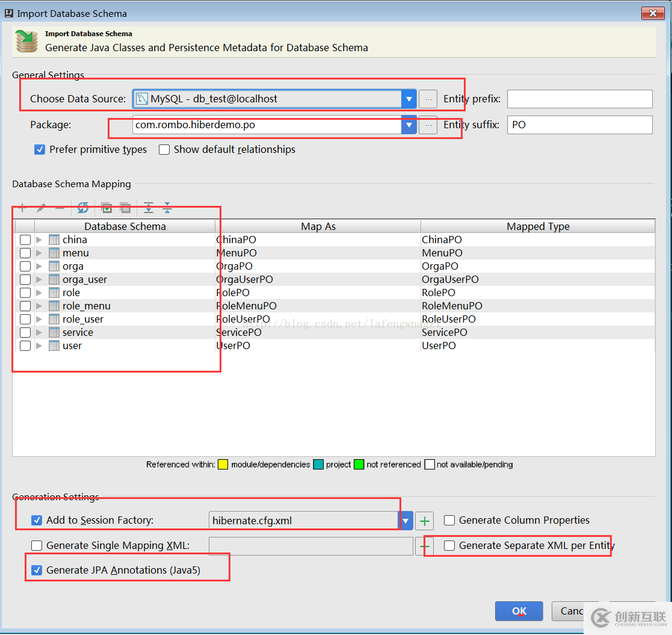Open the Package dropdown arrow
Screen dimensions: 672x635
click(x=409, y=125)
